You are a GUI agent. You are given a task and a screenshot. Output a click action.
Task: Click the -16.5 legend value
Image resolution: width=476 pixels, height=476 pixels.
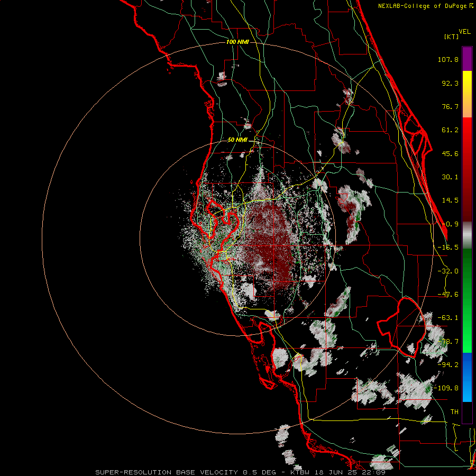click(448, 248)
